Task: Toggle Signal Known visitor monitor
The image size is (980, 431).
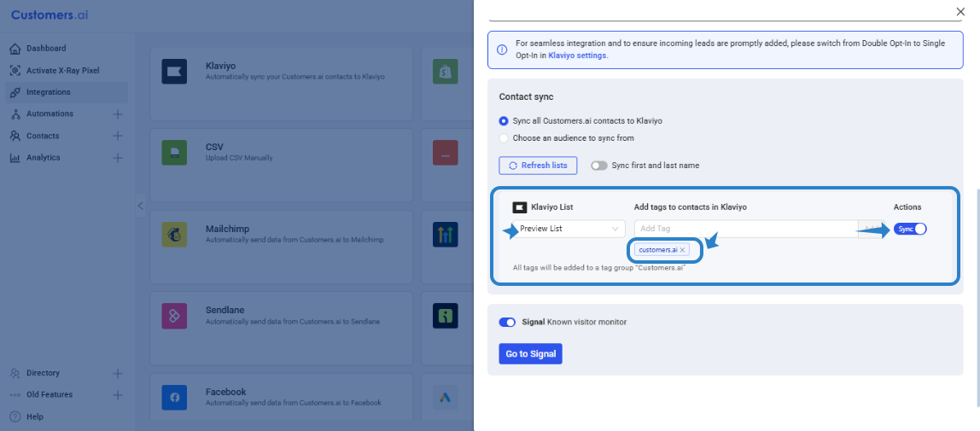Action: tap(507, 323)
